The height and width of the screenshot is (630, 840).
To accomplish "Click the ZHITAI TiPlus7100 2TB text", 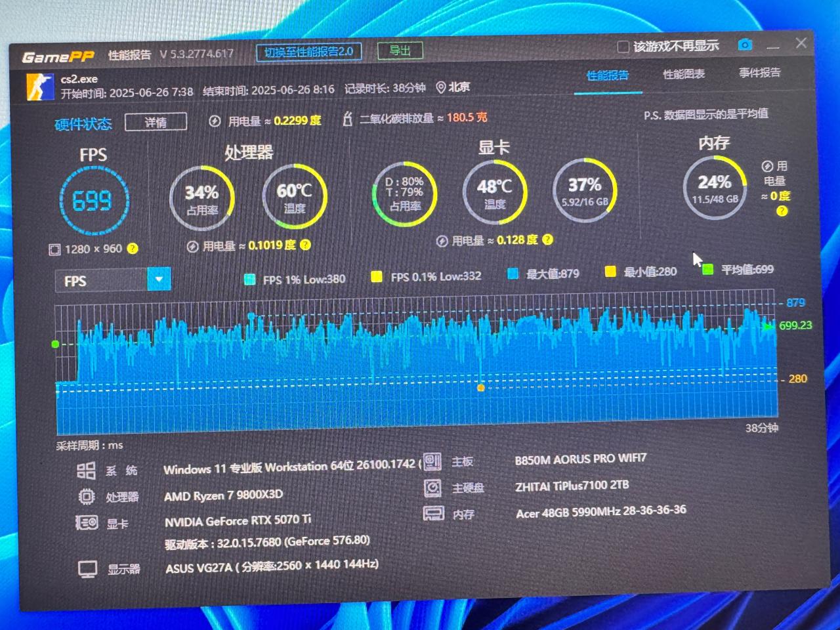I will [x=572, y=486].
